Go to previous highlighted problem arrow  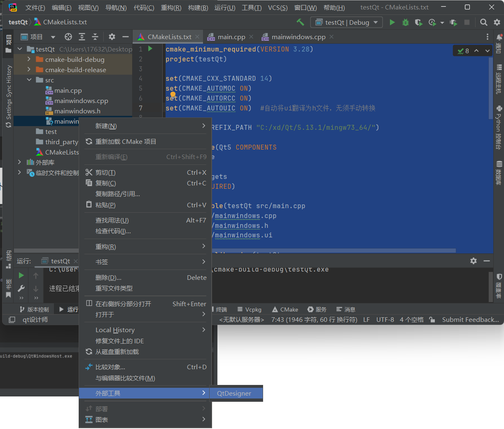(x=476, y=51)
